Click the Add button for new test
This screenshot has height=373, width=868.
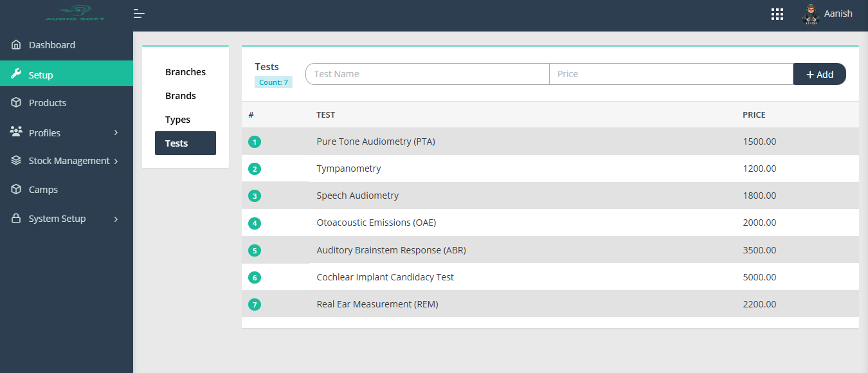pos(819,74)
